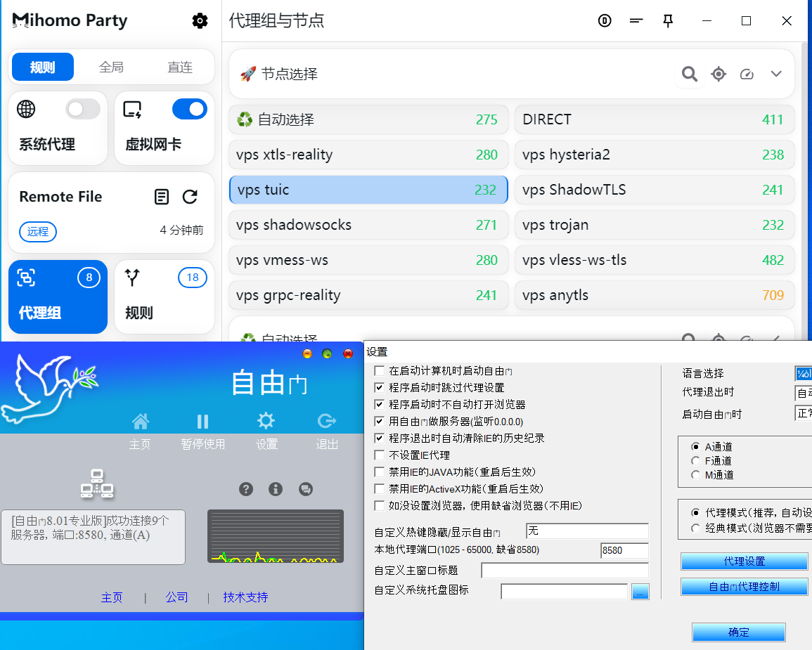Click the 本地代理端口 field showing 8580
812x650 pixels.
[x=624, y=551]
